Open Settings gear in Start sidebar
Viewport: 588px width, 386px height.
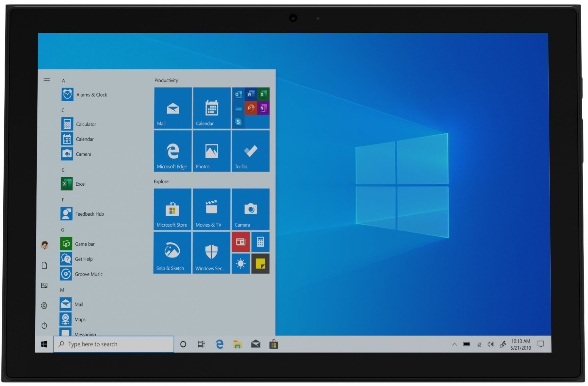pos(44,306)
